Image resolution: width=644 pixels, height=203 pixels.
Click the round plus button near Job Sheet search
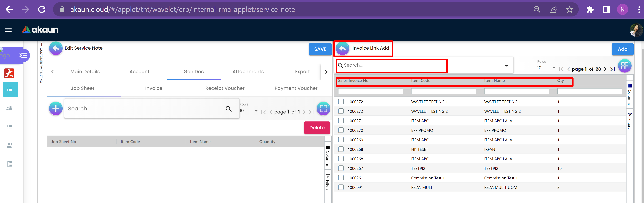point(56,109)
